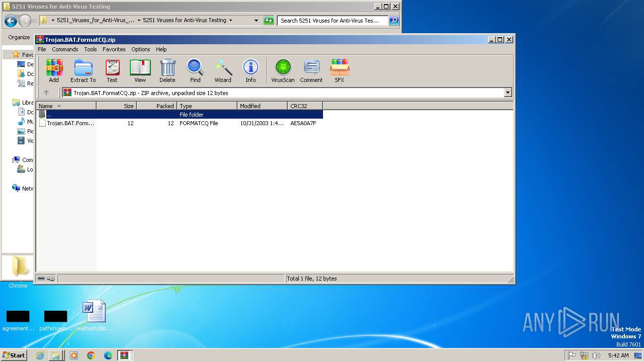Select Computer in Explorer navigation pane
This screenshot has height=362, width=644.
23,160
